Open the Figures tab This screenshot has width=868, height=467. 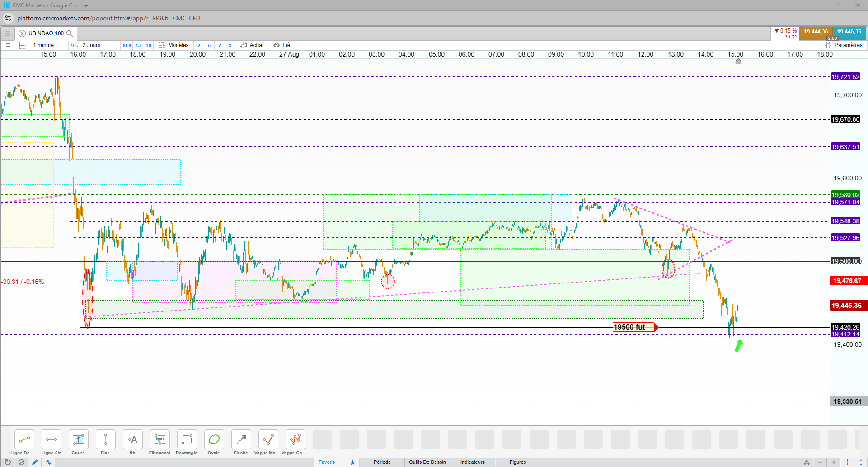coord(518,462)
